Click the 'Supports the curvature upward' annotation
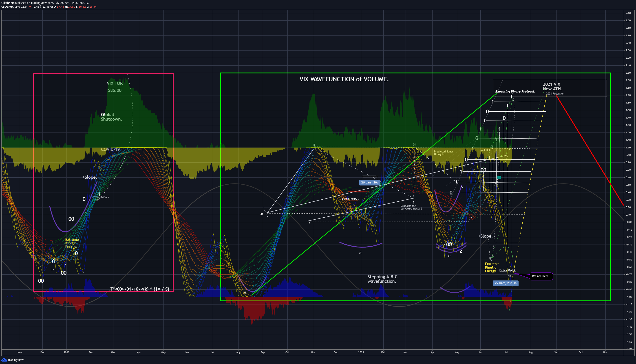The height and width of the screenshot is (364, 636). click(411, 207)
